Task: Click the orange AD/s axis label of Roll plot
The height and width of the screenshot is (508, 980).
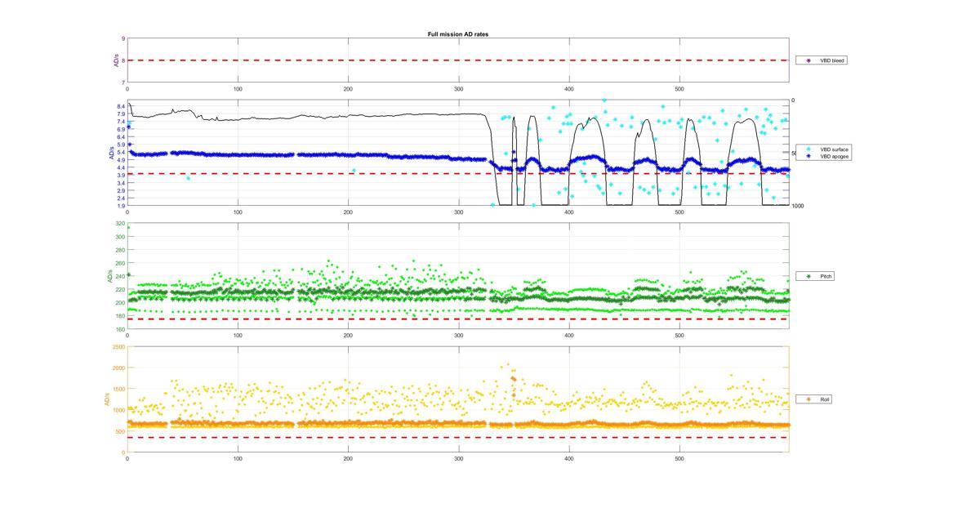Action: (x=105, y=399)
